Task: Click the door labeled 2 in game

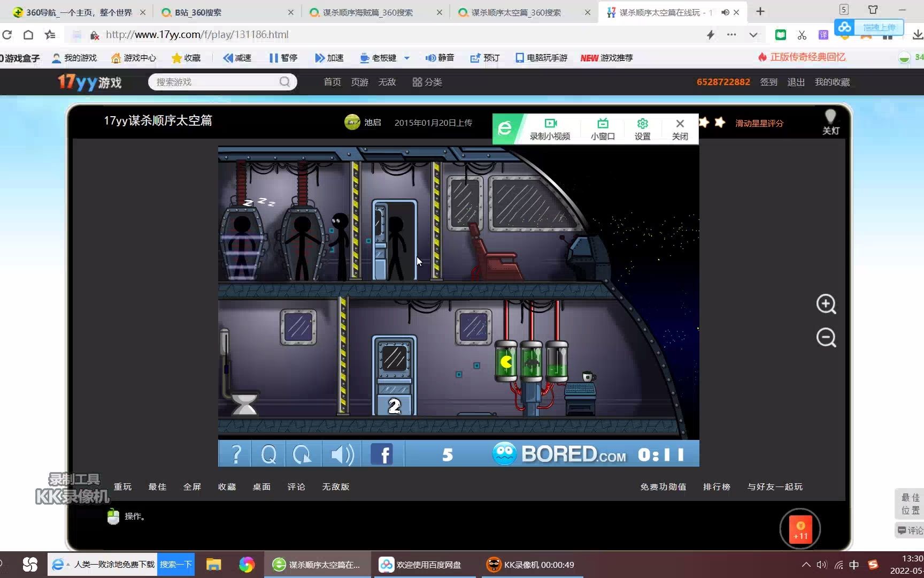Action: point(395,376)
